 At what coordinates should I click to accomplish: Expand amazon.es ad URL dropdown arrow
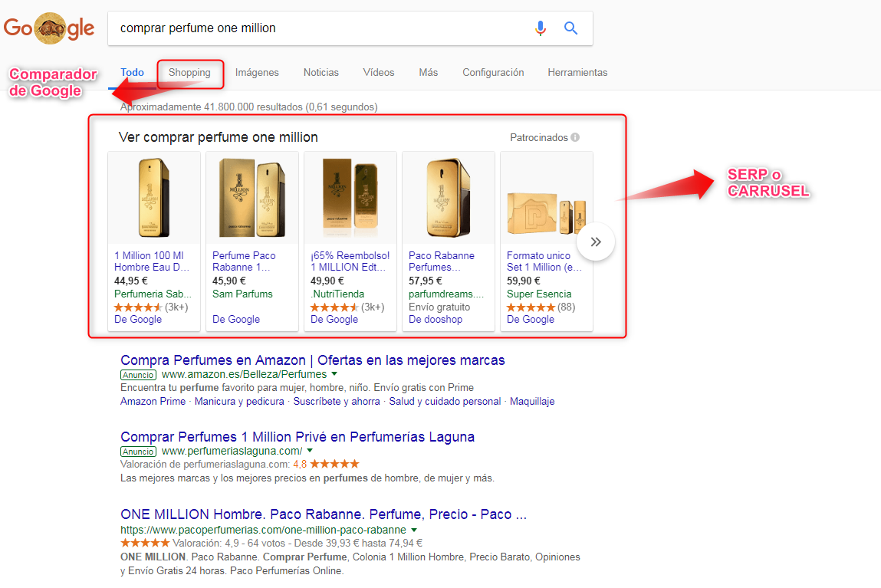334,374
